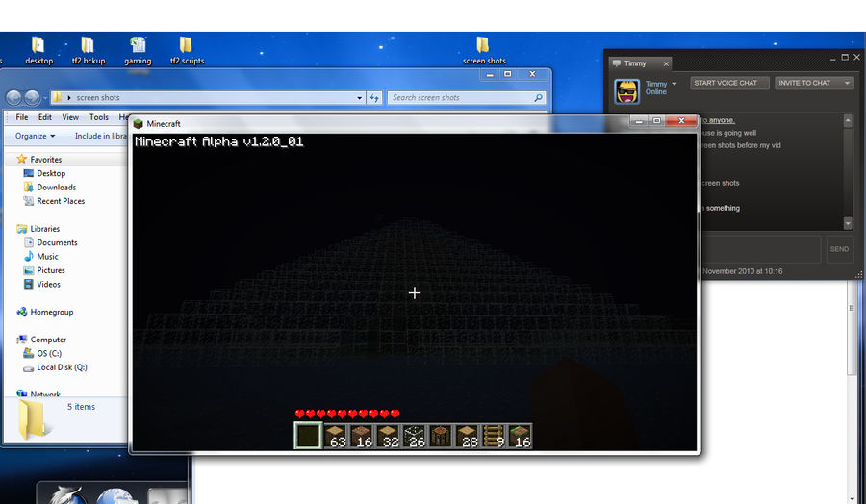The height and width of the screenshot is (504, 866).
Task: Open the Explorer address bar dropdown
Action: pyautogui.click(x=360, y=98)
